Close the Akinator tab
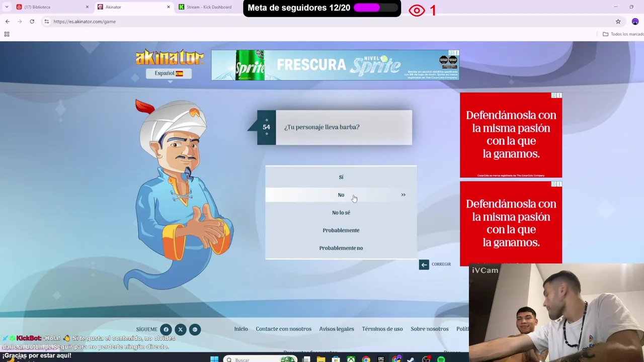The image size is (644, 362). [168, 7]
